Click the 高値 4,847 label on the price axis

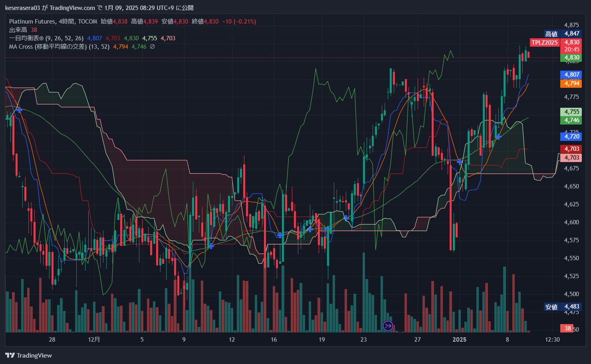(x=562, y=34)
